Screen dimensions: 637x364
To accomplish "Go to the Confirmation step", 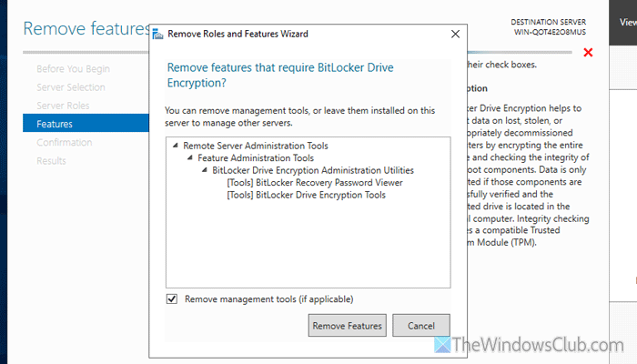I will (x=65, y=143).
